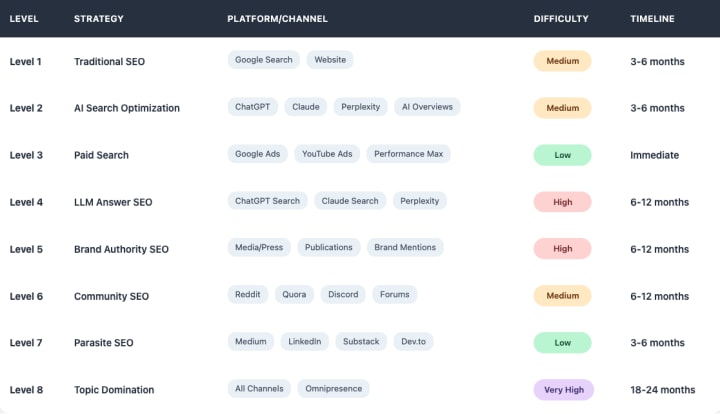Select the Claude Search tag
Screen dimensions: 720x414
(x=350, y=201)
